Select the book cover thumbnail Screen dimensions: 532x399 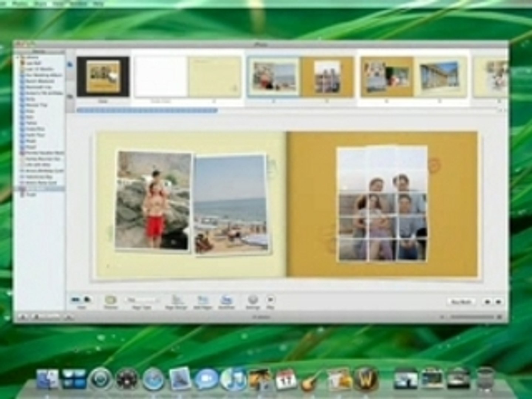(x=103, y=76)
